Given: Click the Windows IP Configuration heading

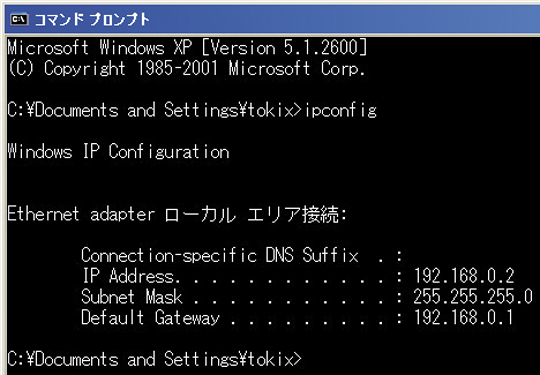Looking at the screenshot, I should tap(118, 152).
